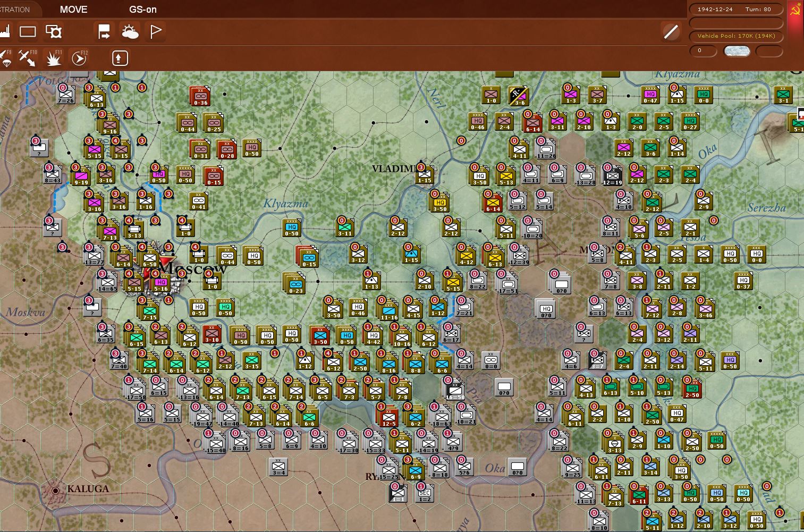Select the 0-25 unit counter
The width and height of the screenshot is (804, 532).
tap(214, 123)
